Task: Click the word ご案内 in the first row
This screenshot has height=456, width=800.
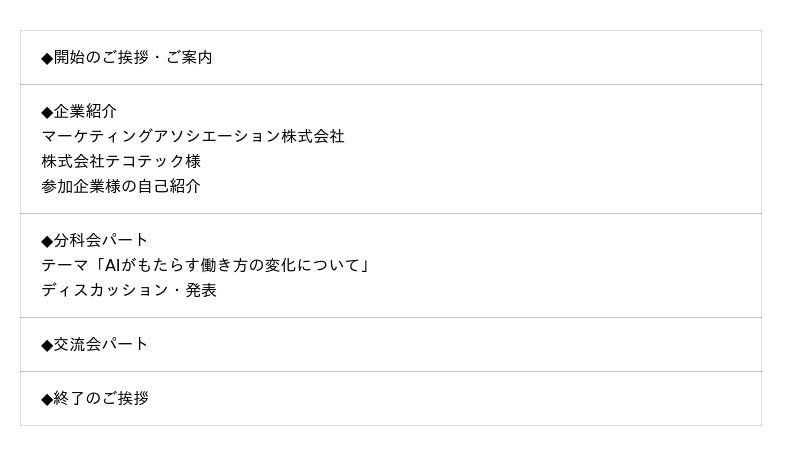Action: point(190,58)
